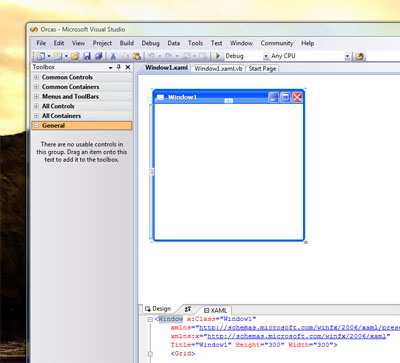Image resolution: width=400 pixels, height=363 pixels.
Task: Close the Toolbox panel
Action: [x=128, y=67]
